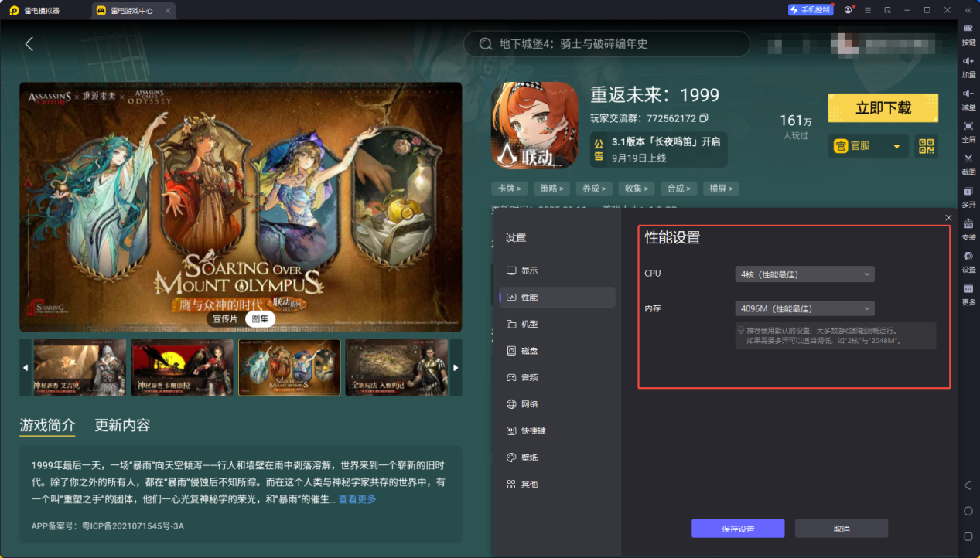Switch gallery to 宣传片 trailer
Screen dimensions: 980x558
(225, 318)
